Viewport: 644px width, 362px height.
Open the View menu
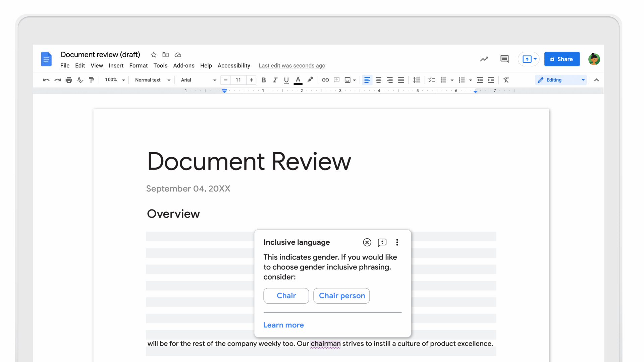pos(96,65)
